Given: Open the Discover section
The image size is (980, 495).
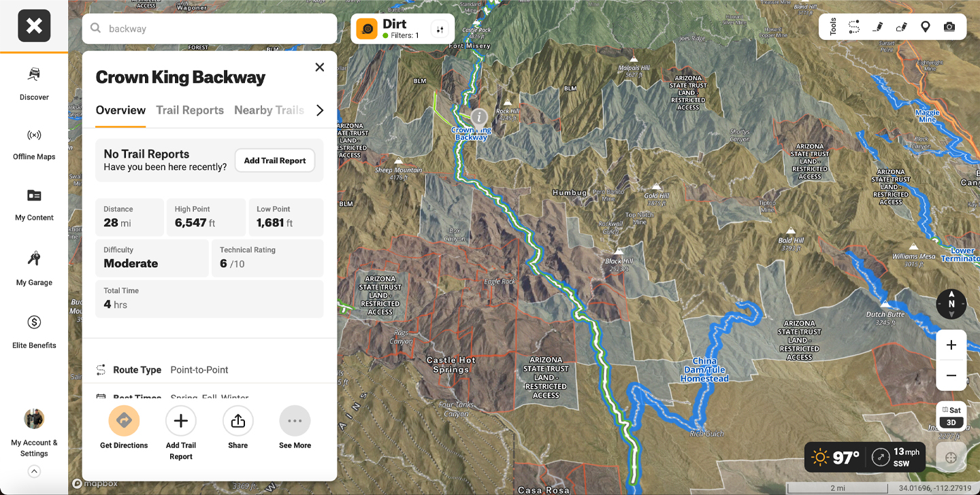Looking at the screenshot, I should click(x=34, y=84).
